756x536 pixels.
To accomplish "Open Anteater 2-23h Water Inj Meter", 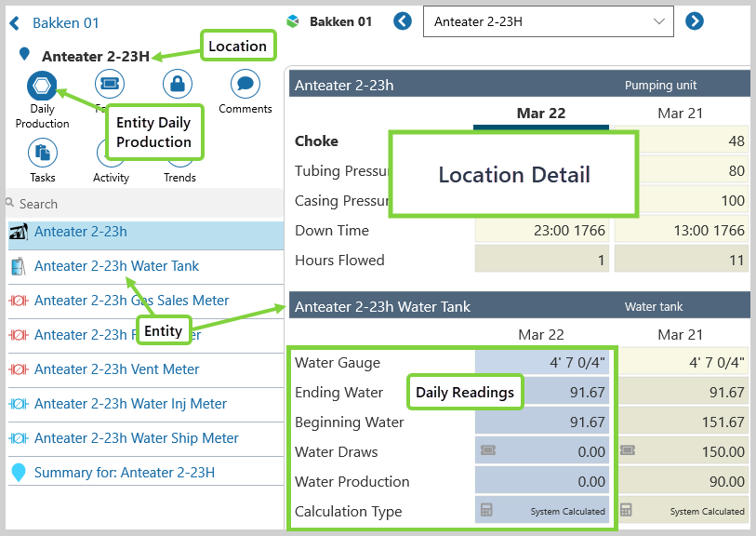I will (146, 404).
